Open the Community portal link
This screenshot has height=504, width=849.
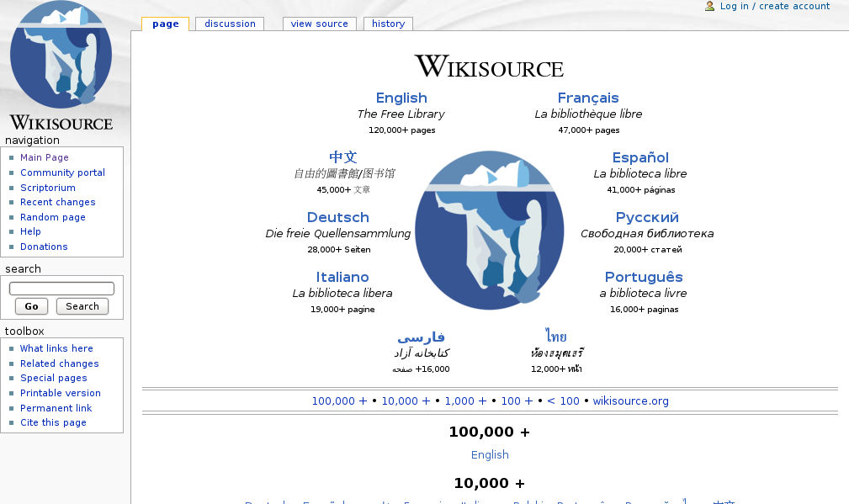63,172
